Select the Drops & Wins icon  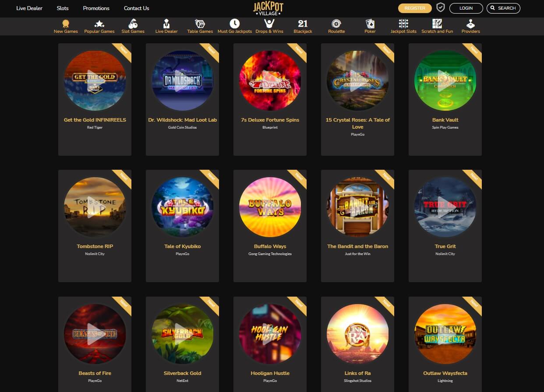pos(269,24)
